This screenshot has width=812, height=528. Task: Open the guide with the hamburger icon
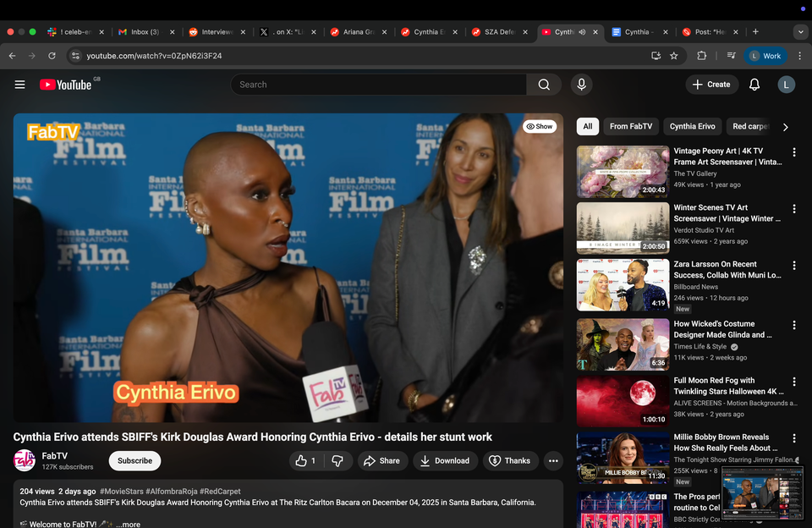tap(19, 84)
